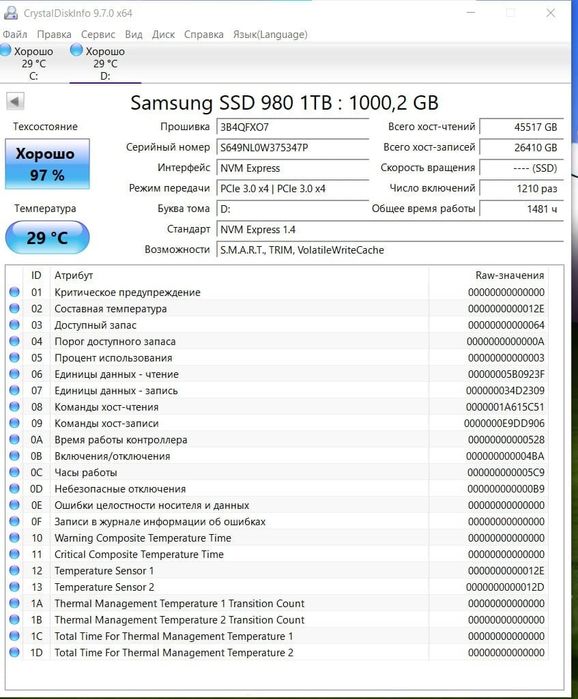Select status orb of attribute 0B Включения/отключения
This screenshot has width=578, height=699.
coord(14,456)
